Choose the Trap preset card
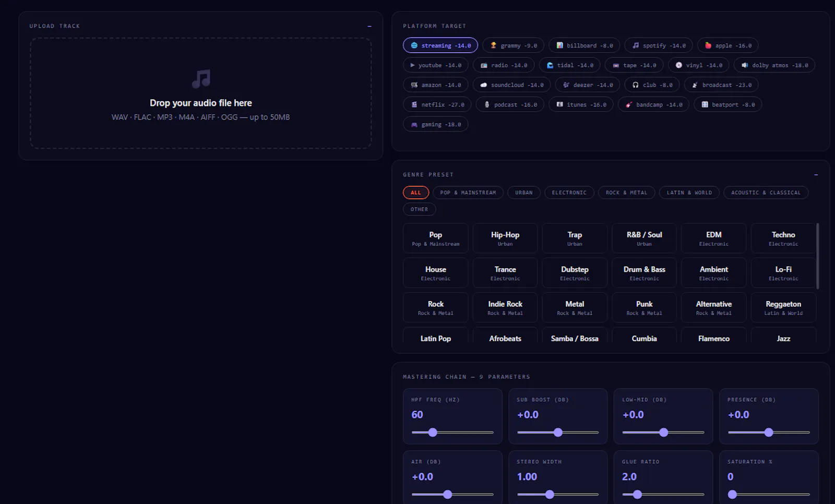The width and height of the screenshot is (835, 504). pyautogui.click(x=575, y=238)
